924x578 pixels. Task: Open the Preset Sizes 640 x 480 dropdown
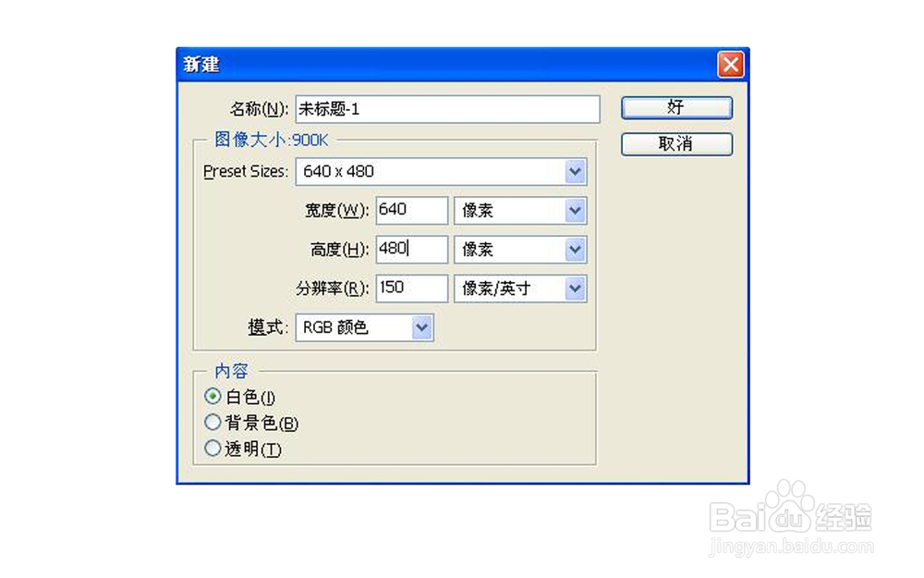(x=441, y=172)
